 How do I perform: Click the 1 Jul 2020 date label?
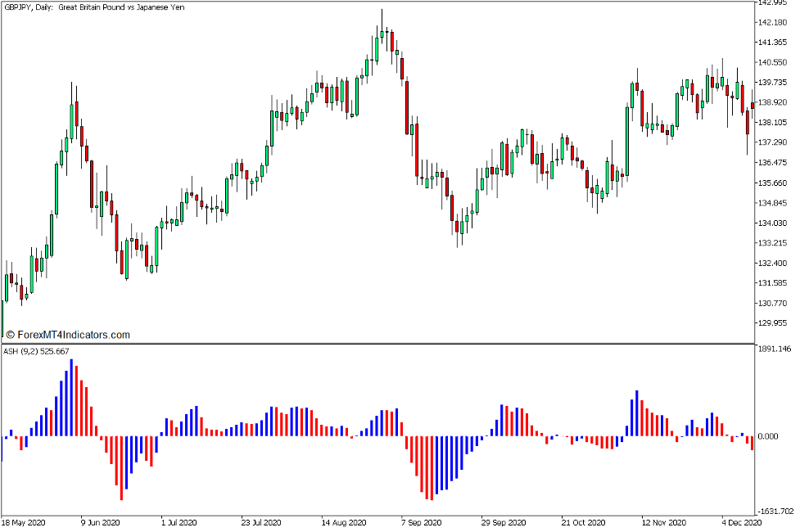point(179,522)
